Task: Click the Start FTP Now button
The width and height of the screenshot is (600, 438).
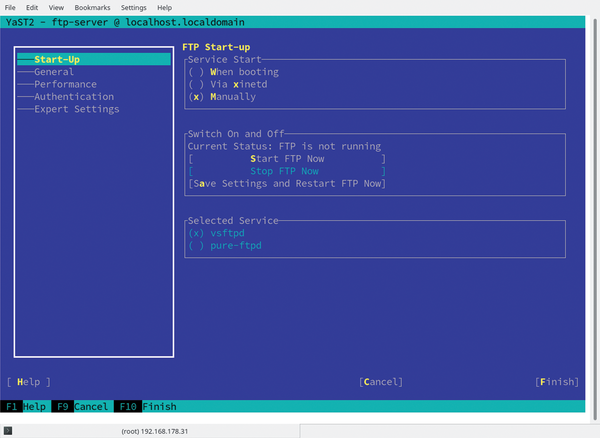Action: pos(287,159)
